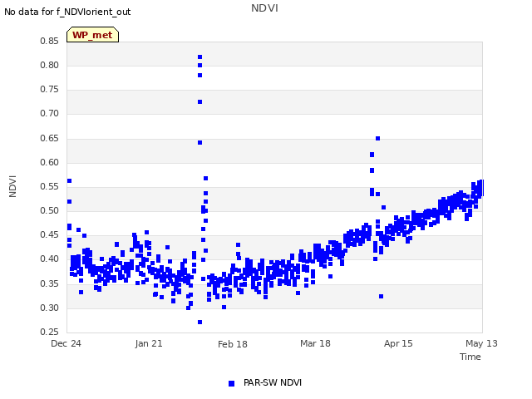Click the 0.80 y-axis tick label
Viewport: 532px width, 399px height.
click(49, 65)
